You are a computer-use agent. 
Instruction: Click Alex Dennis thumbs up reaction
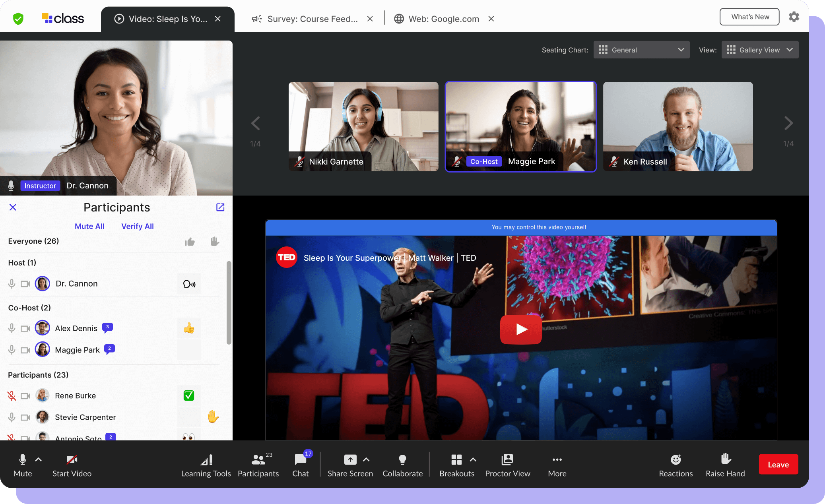pos(189,328)
